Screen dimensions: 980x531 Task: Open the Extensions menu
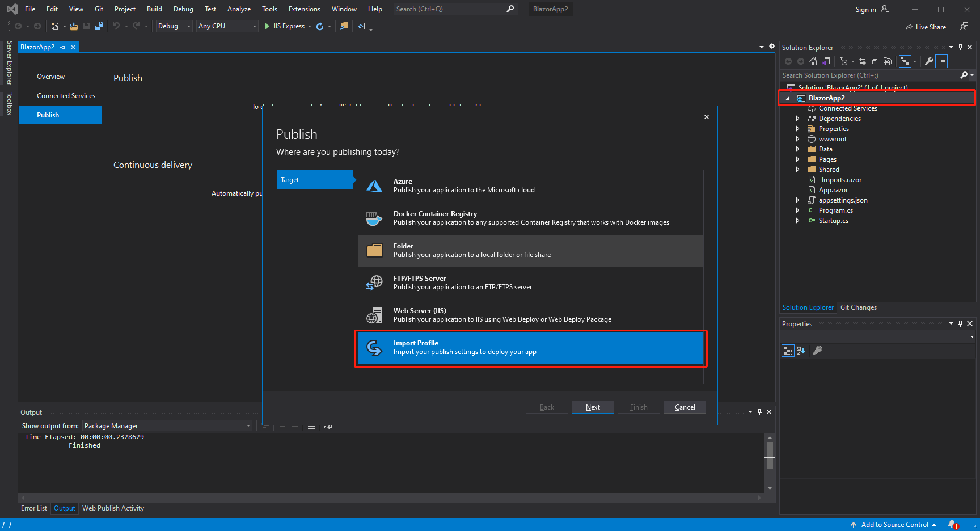pyautogui.click(x=304, y=9)
